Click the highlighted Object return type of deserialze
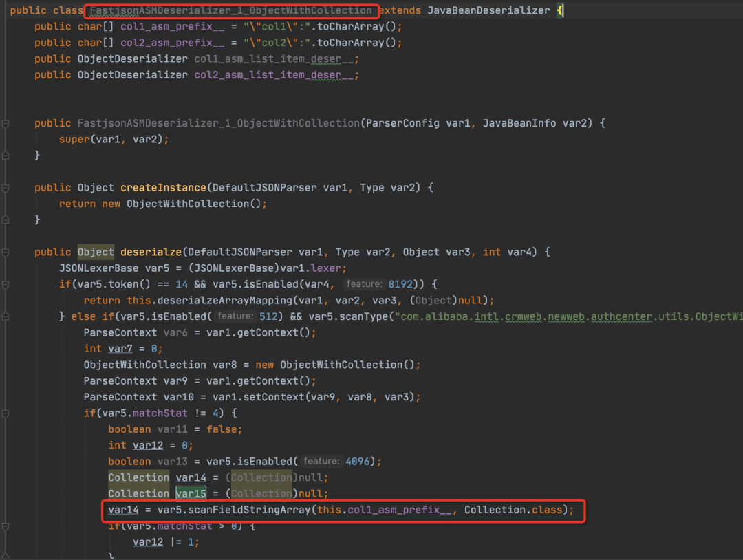Screen dimensions: 743x560 pos(96,252)
